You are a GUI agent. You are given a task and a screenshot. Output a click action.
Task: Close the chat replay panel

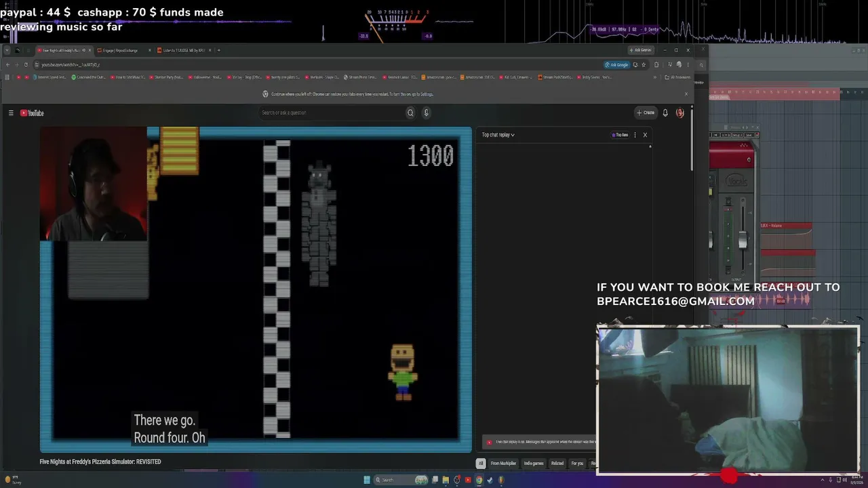click(645, 135)
